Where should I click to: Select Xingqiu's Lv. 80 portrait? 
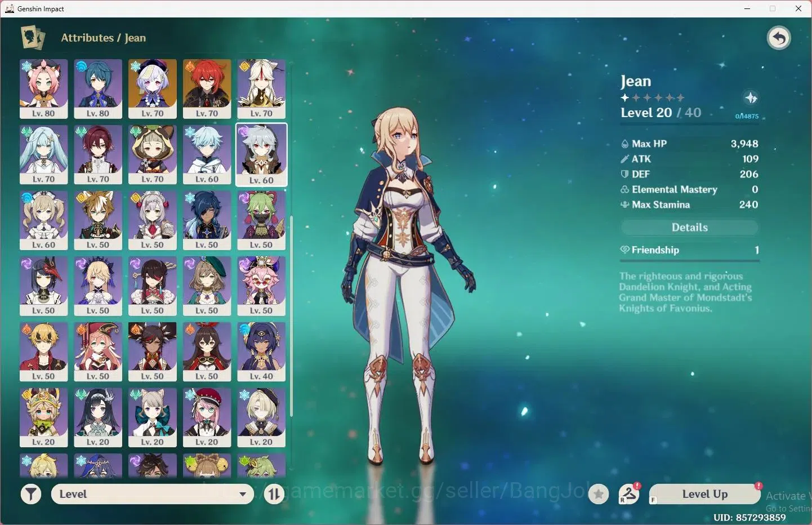pos(98,89)
